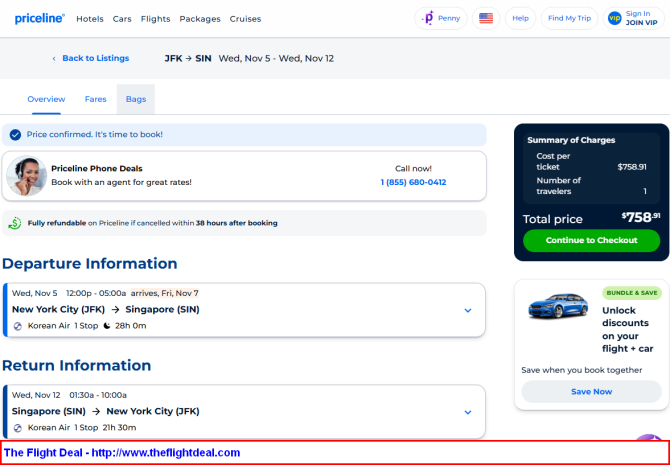Click 'Wed, Nov 5 - Wed, Nov 12' dates
This screenshot has width=670, height=465.
coord(276,58)
